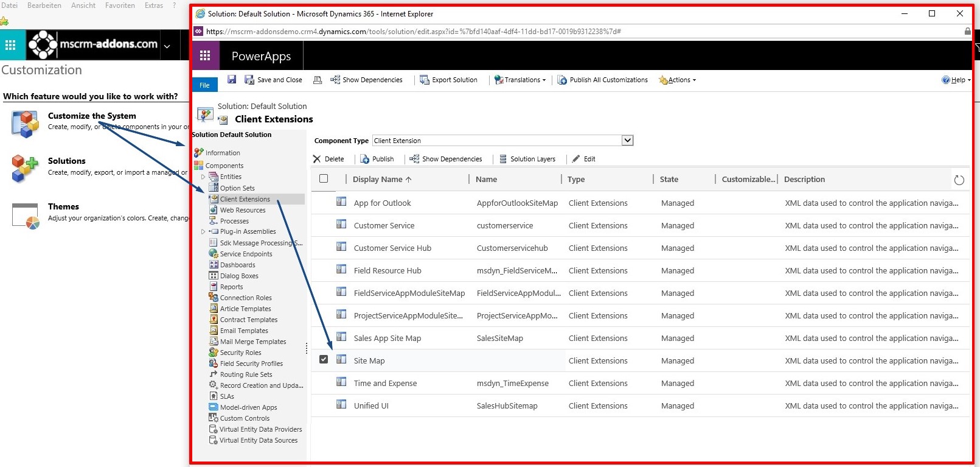This screenshot has width=980, height=467.
Task: Refresh the grid with the circular arrow icon
Action: (959, 180)
